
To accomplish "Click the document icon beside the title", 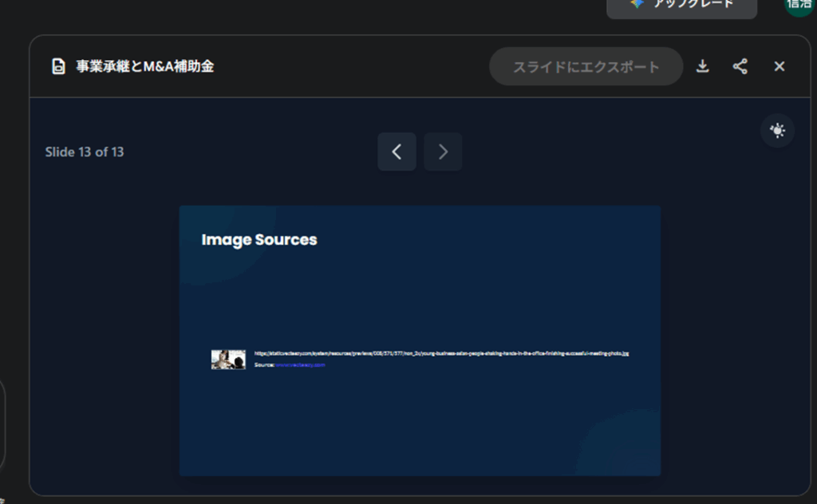I will click(58, 66).
